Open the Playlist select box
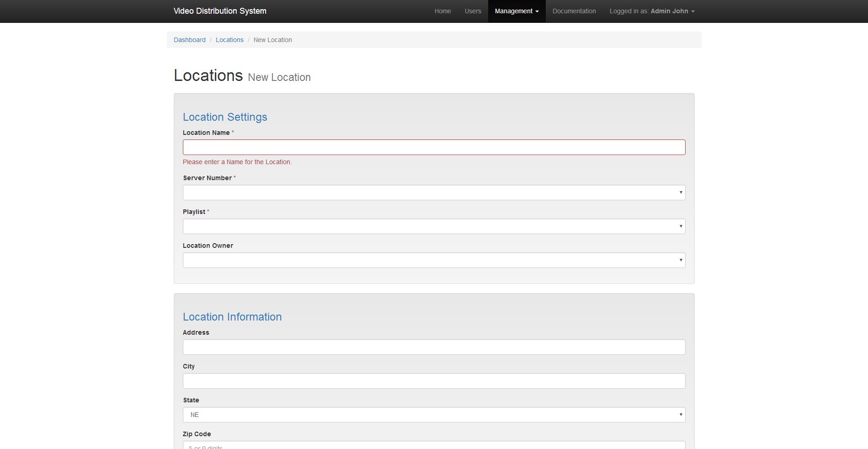This screenshot has width=868, height=449. click(434, 226)
